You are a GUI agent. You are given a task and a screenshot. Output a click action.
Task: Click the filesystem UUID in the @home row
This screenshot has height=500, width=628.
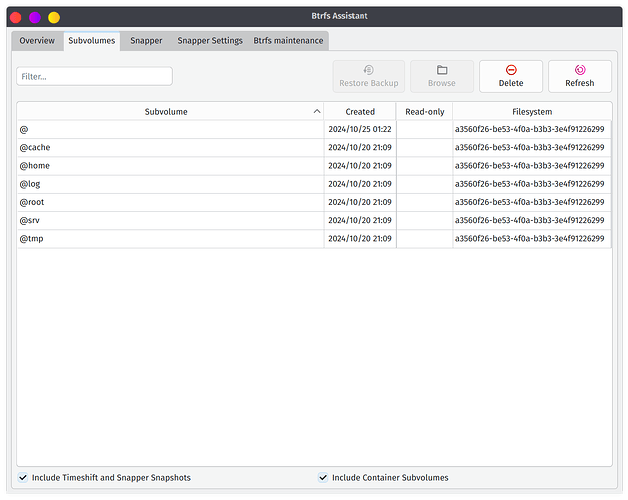[529, 166]
